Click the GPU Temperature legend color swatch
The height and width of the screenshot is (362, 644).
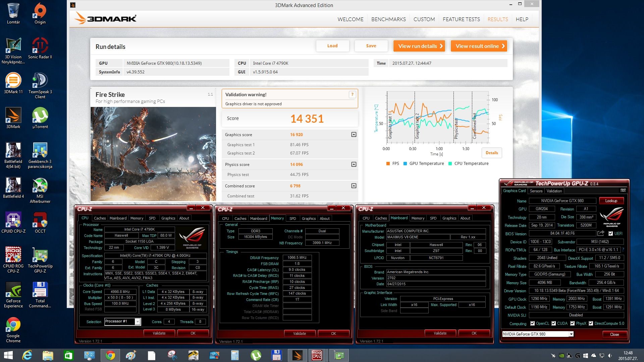point(405,164)
